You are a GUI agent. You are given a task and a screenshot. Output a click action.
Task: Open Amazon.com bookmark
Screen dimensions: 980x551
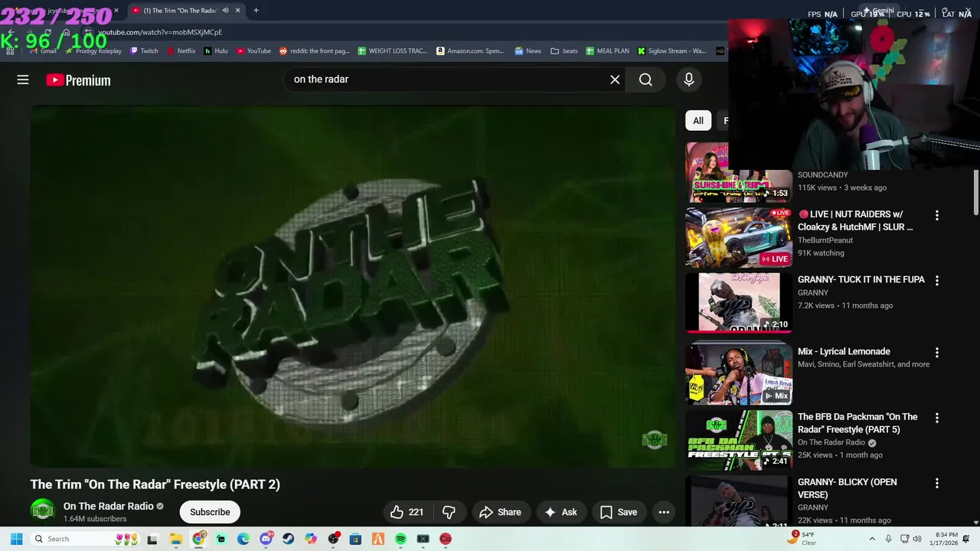[471, 51]
